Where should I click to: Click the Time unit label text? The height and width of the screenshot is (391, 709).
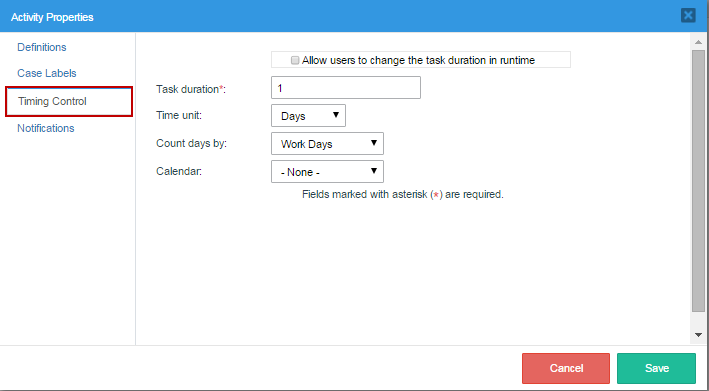(x=179, y=115)
